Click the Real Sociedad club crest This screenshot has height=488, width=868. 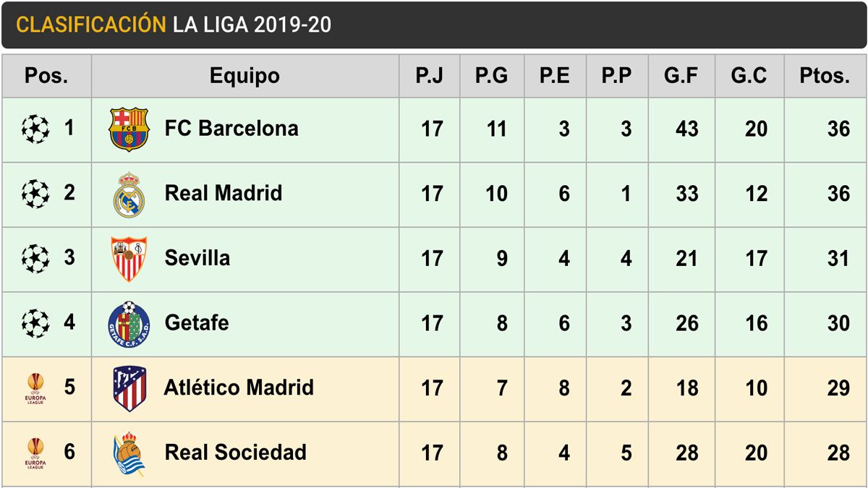[x=129, y=453]
